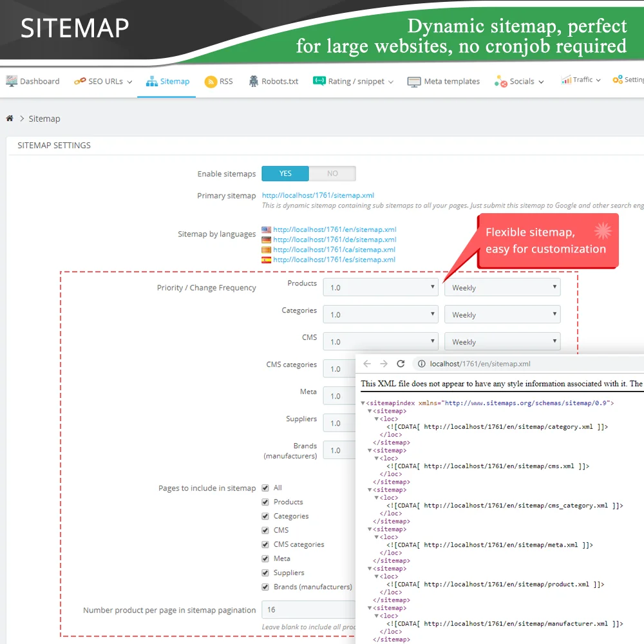Uncheck the Suppliers checkbox
The image size is (644, 644).
(265, 573)
